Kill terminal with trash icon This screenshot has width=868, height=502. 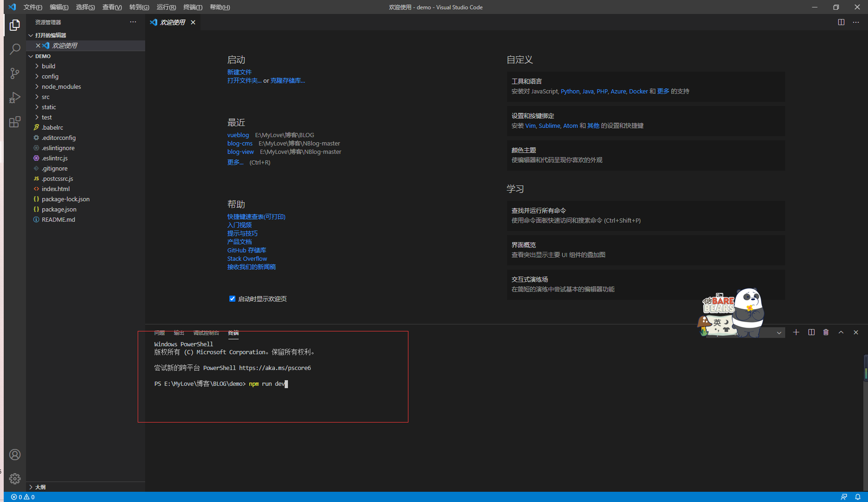[x=826, y=332]
